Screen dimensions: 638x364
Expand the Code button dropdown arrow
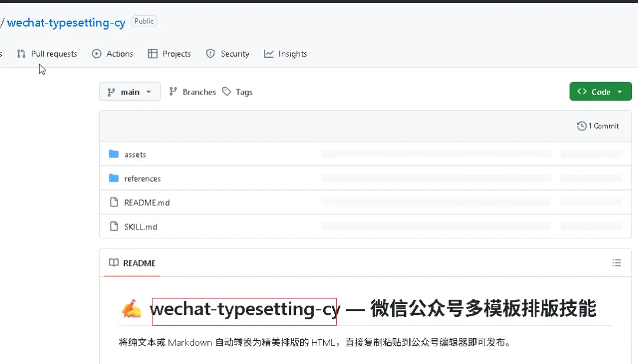pos(620,92)
